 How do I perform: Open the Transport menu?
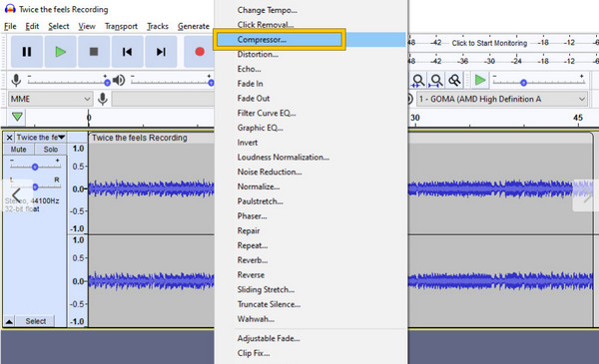[121, 26]
